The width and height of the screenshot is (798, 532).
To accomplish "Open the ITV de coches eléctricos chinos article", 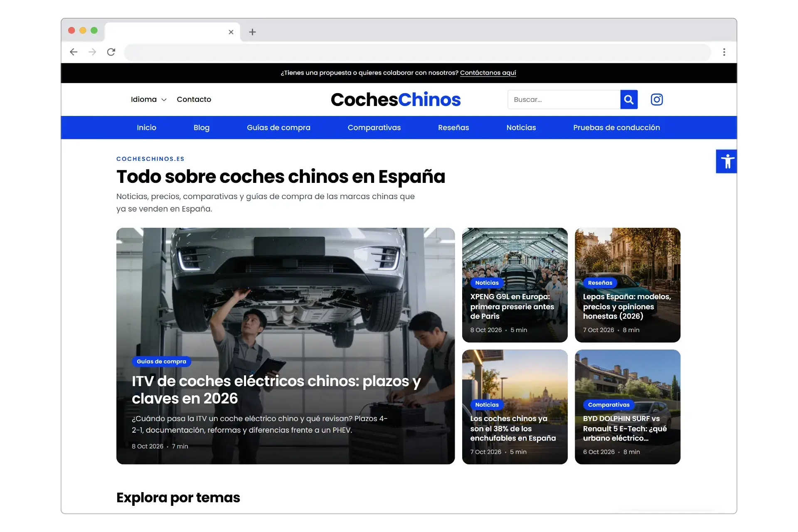I will (276, 389).
